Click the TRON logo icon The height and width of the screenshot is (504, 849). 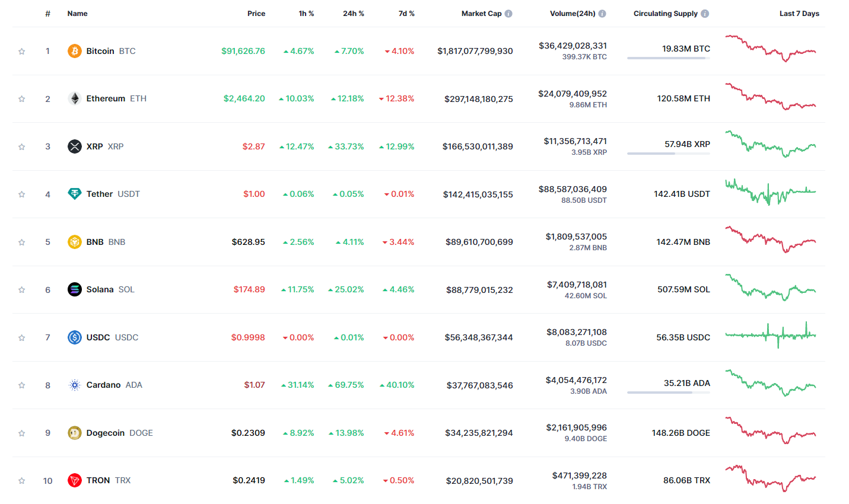click(x=74, y=480)
